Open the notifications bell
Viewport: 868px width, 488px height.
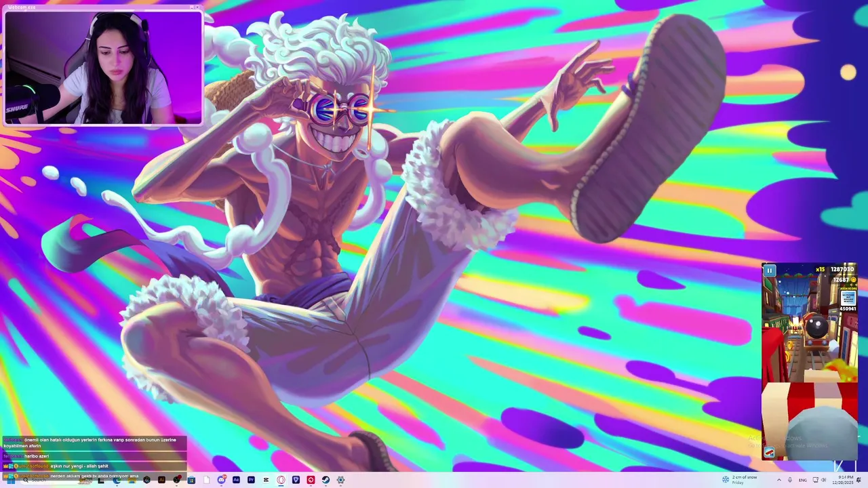pos(859,480)
